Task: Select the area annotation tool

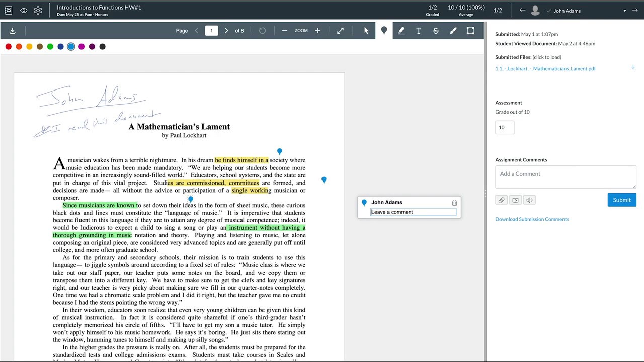Action: [470, 31]
